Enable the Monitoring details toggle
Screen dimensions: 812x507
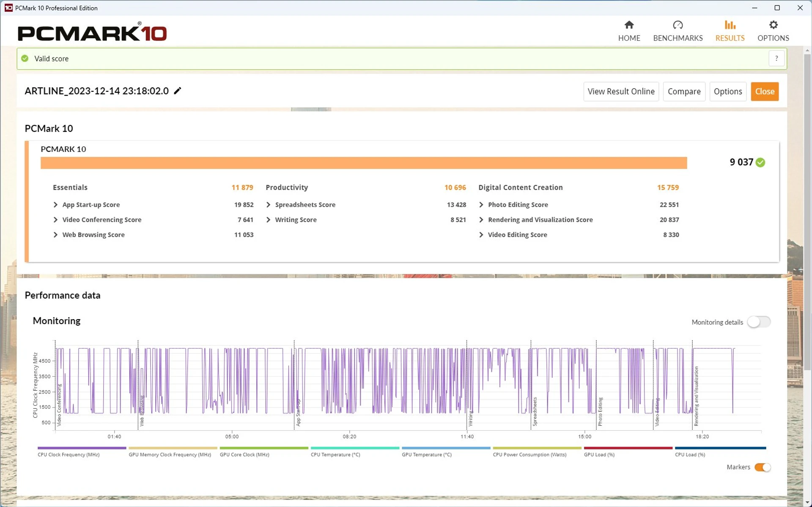point(759,322)
